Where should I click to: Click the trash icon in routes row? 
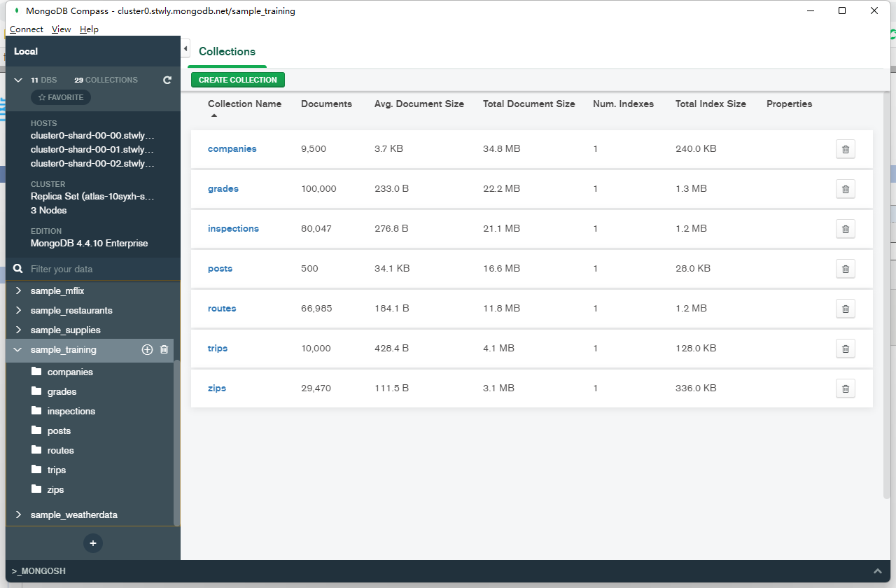(x=845, y=309)
